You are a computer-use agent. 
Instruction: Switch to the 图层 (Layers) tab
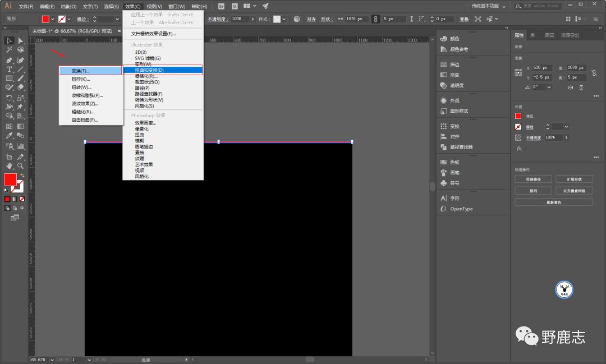pyautogui.click(x=549, y=35)
